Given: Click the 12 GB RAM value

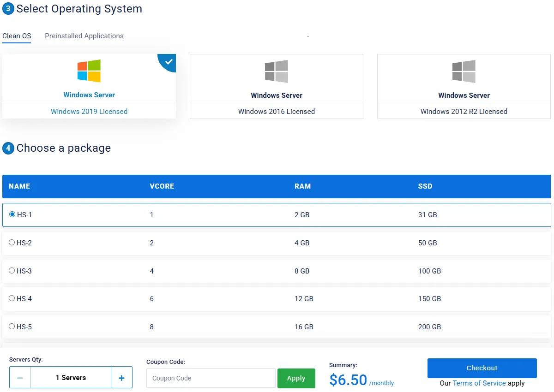Looking at the screenshot, I should point(304,299).
